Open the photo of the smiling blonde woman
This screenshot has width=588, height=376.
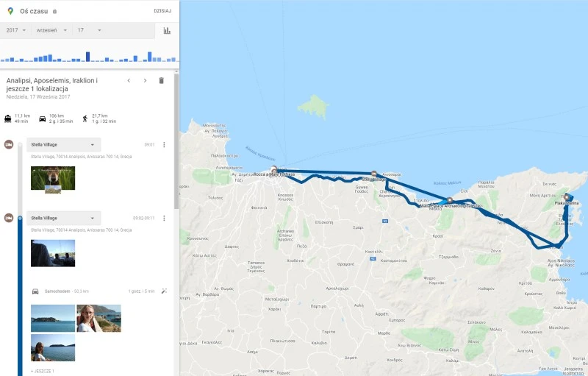coord(98,319)
